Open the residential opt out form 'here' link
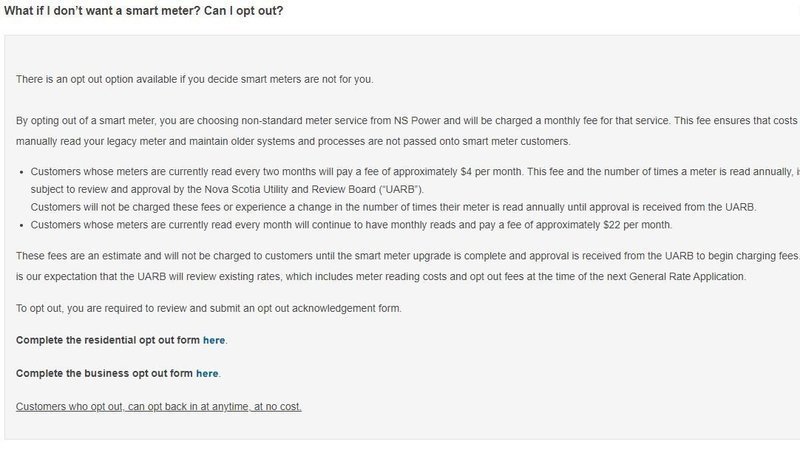The image size is (800, 450). [x=214, y=341]
